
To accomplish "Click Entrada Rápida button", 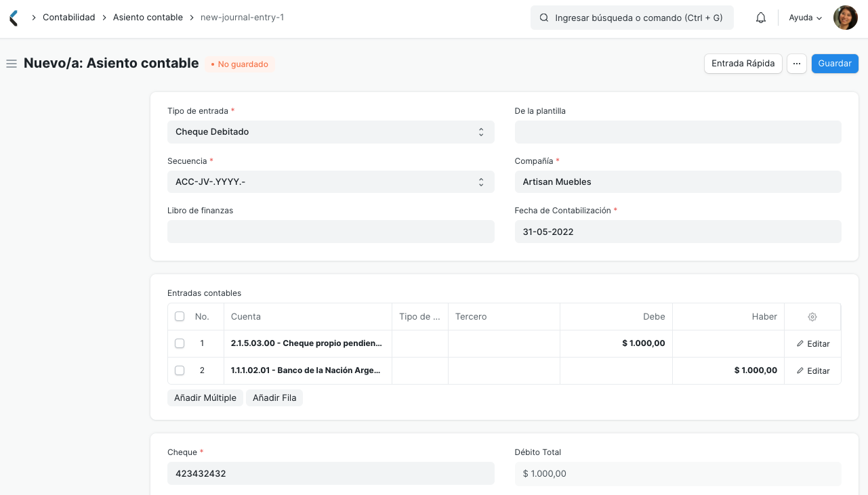I will coord(743,63).
